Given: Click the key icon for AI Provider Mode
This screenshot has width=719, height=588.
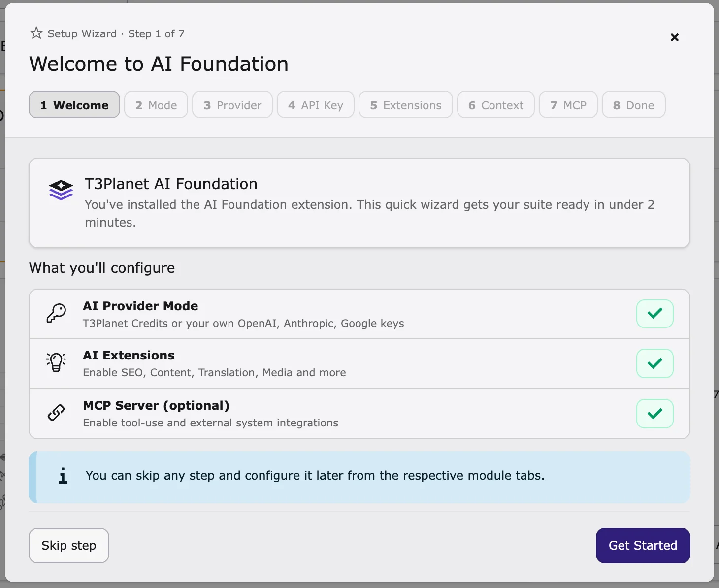Looking at the screenshot, I should [x=56, y=313].
